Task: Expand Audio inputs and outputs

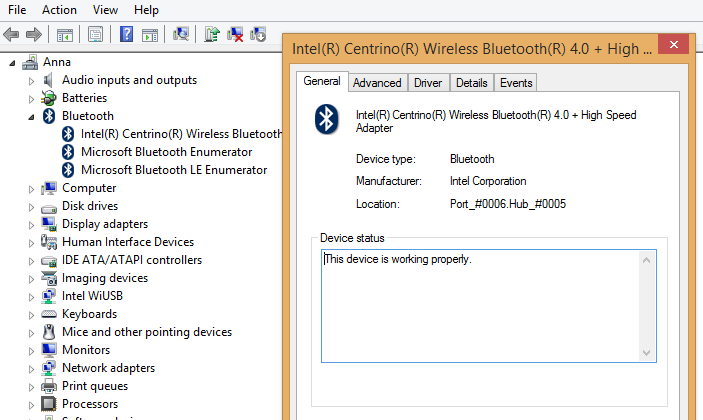Action: 31,81
